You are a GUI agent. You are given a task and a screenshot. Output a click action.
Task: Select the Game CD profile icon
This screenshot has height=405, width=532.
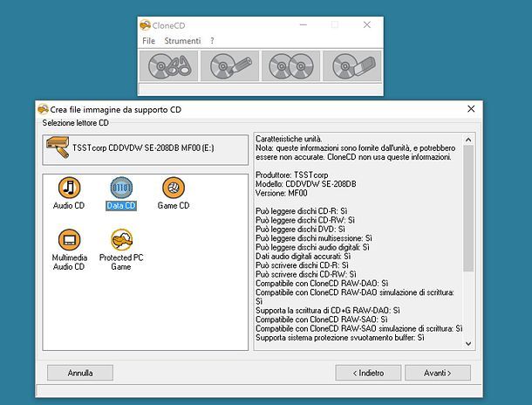tap(174, 187)
